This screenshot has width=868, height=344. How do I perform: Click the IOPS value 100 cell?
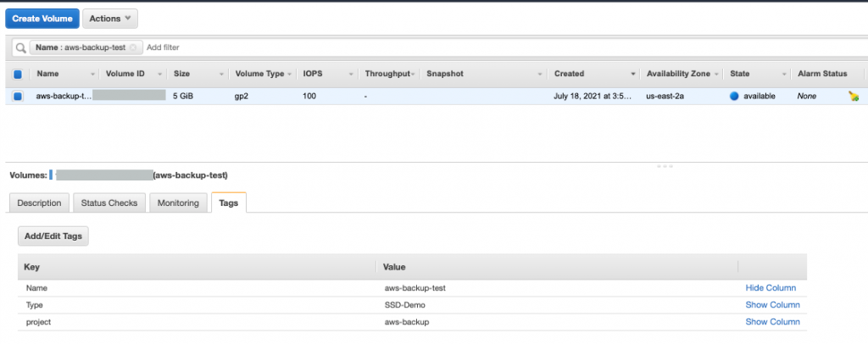(x=309, y=97)
